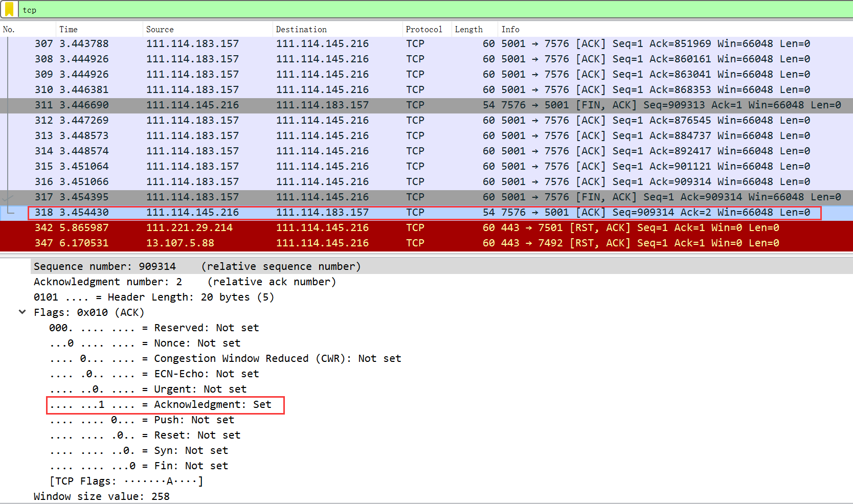Collapse the Flags: 0x010 (ACK) tree node
This screenshot has height=504, width=853.
pos(23,312)
